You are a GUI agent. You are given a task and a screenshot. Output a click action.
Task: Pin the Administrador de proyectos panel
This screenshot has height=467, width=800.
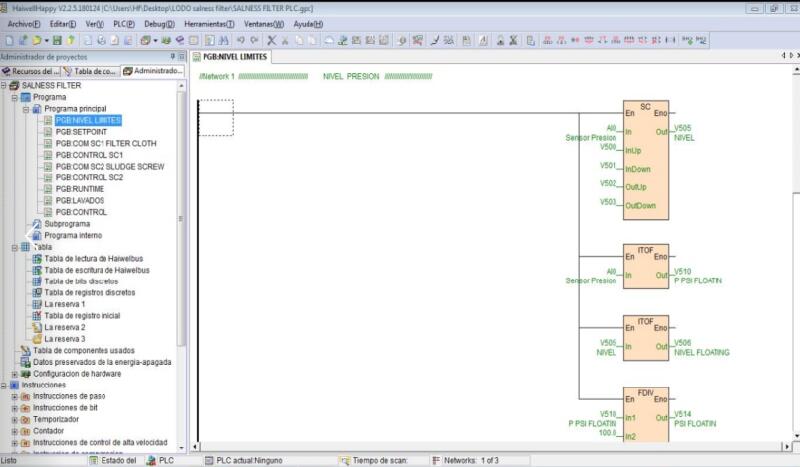172,56
